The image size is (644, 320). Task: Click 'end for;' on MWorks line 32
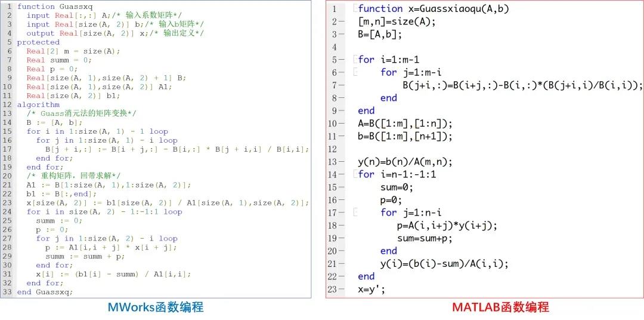(45, 283)
